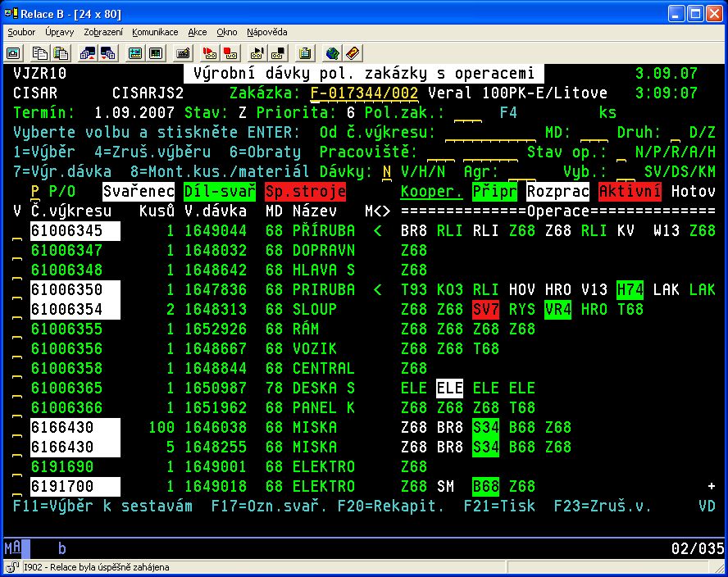Viewport: 728px width, 577px height.
Task: Click the red Aktivní legend label
Action: point(630,192)
